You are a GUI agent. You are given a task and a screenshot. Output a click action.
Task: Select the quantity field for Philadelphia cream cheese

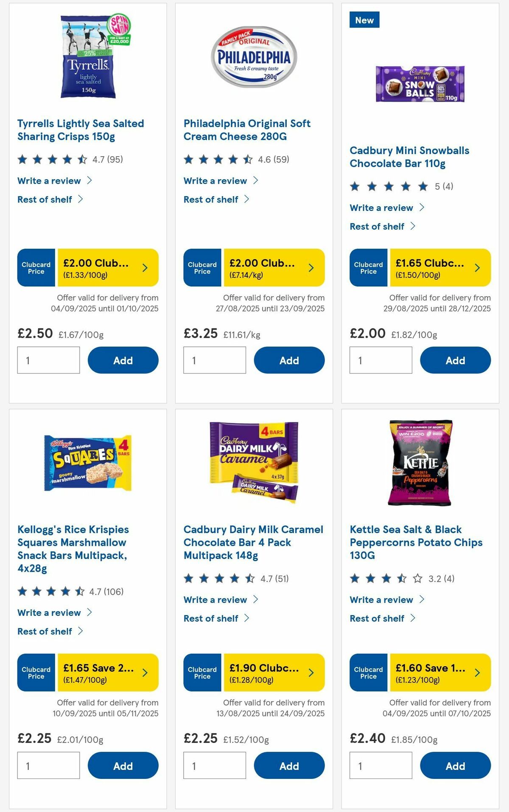pyautogui.click(x=215, y=360)
